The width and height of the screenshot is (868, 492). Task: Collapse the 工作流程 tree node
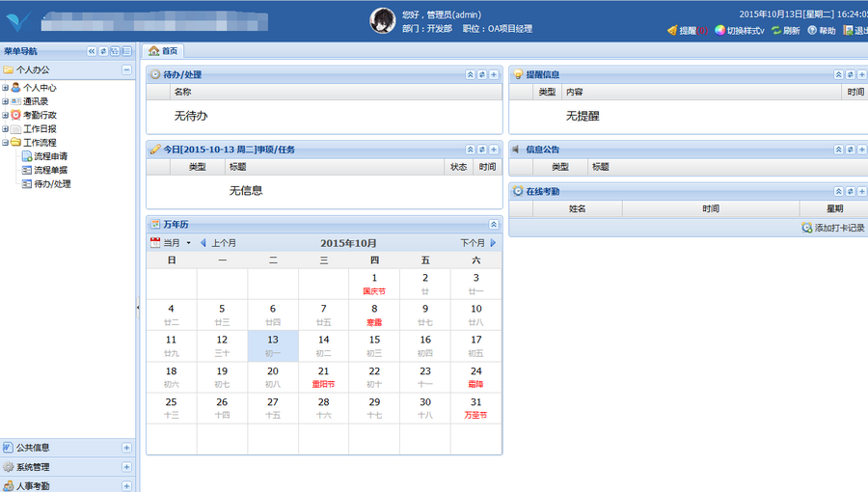tap(5, 143)
